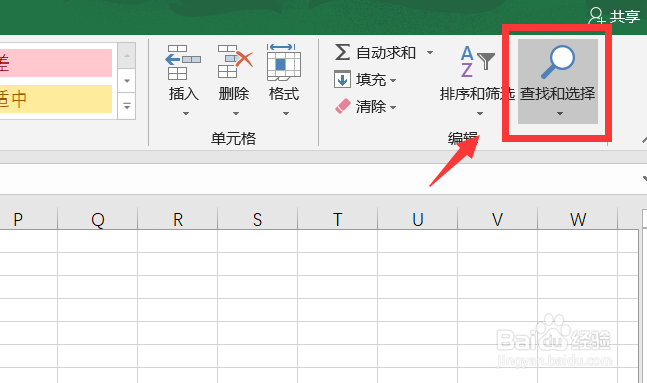This screenshot has height=383, width=647.
Task: Expand the AutoSum options arrow
Action: tap(430, 52)
